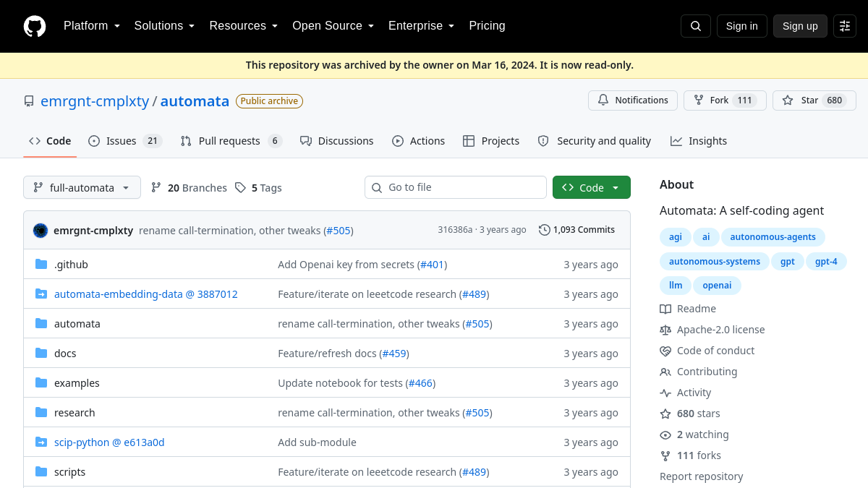Select the Code tab
Viewport: 868px width, 488px height.
(x=50, y=141)
